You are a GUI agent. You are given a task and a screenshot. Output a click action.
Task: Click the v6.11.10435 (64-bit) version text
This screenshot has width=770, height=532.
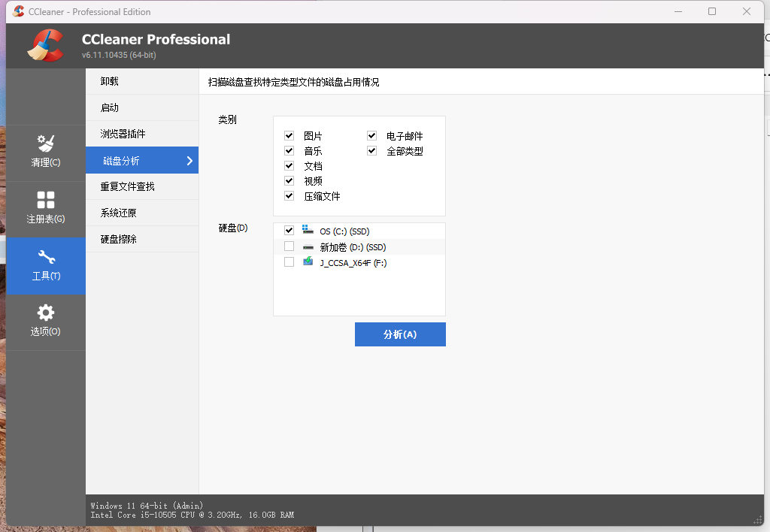(x=119, y=55)
